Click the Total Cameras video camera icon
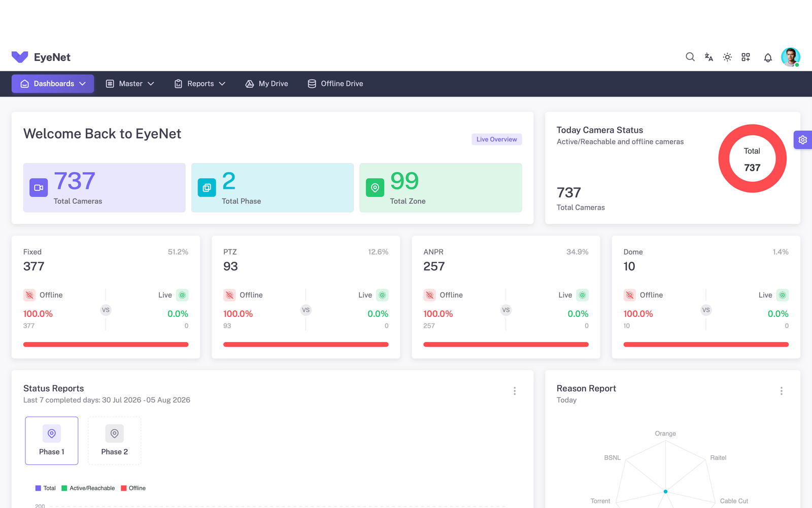Viewport: 812px width, 508px height. point(39,187)
